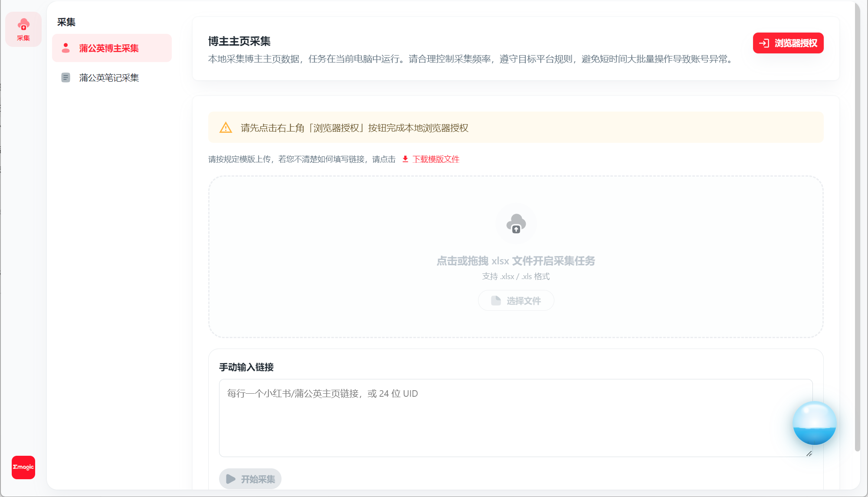This screenshot has width=868, height=497.
Task: Click the 手动输入链接 label
Action: pyautogui.click(x=246, y=367)
